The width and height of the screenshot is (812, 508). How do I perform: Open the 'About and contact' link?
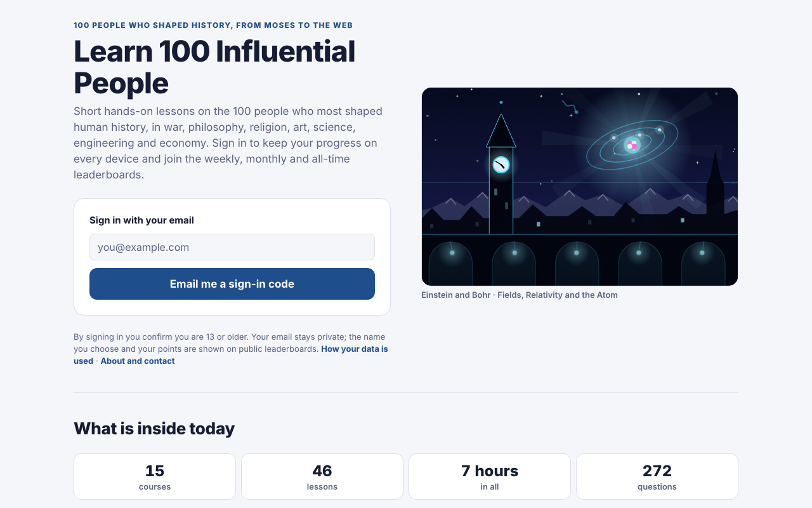click(x=138, y=361)
